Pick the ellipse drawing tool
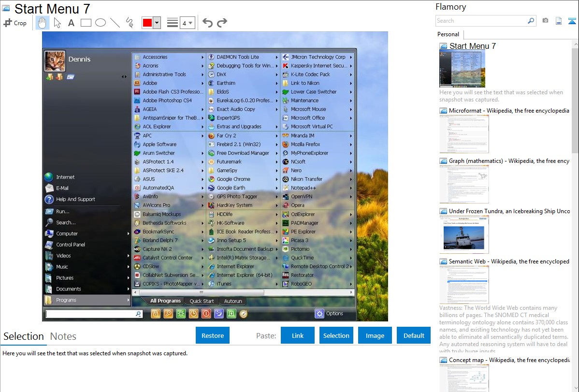Screen dimensions: 579x392 [101, 23]
